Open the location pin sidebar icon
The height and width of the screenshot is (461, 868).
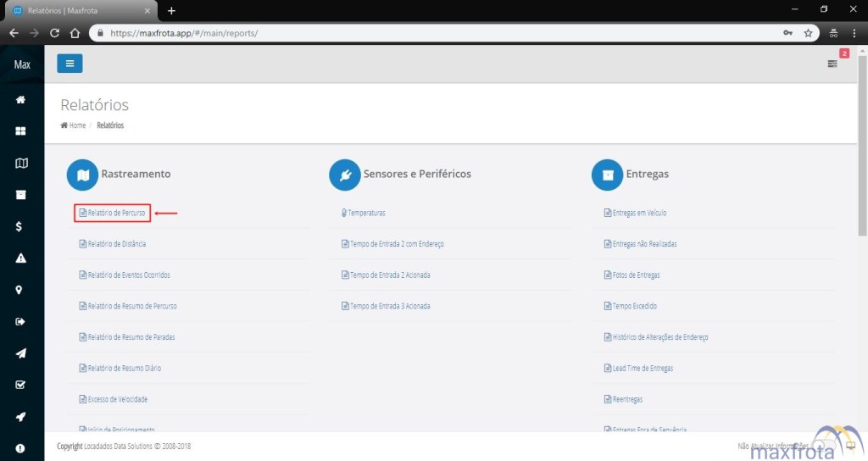pos(21,290)
